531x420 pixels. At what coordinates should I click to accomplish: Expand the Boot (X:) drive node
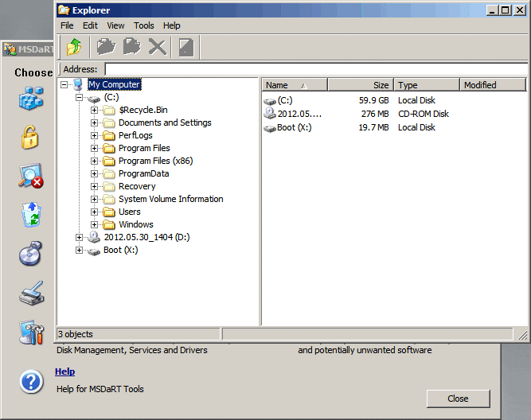pos(79,250)
